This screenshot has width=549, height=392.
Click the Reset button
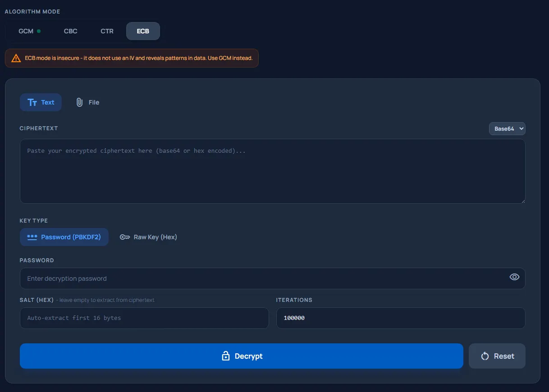pos(497,356)
